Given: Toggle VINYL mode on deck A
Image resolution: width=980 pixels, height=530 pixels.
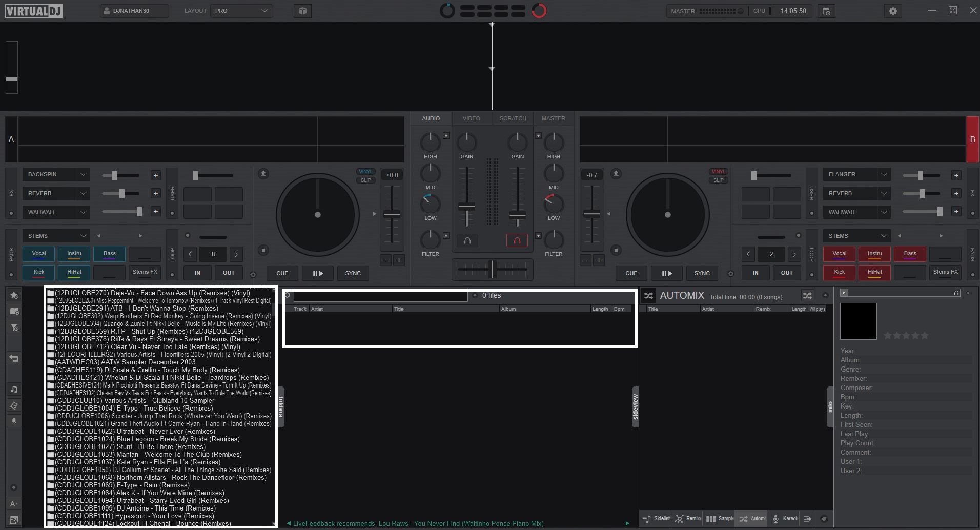Looking at the screenshot, I should (366, 172).
